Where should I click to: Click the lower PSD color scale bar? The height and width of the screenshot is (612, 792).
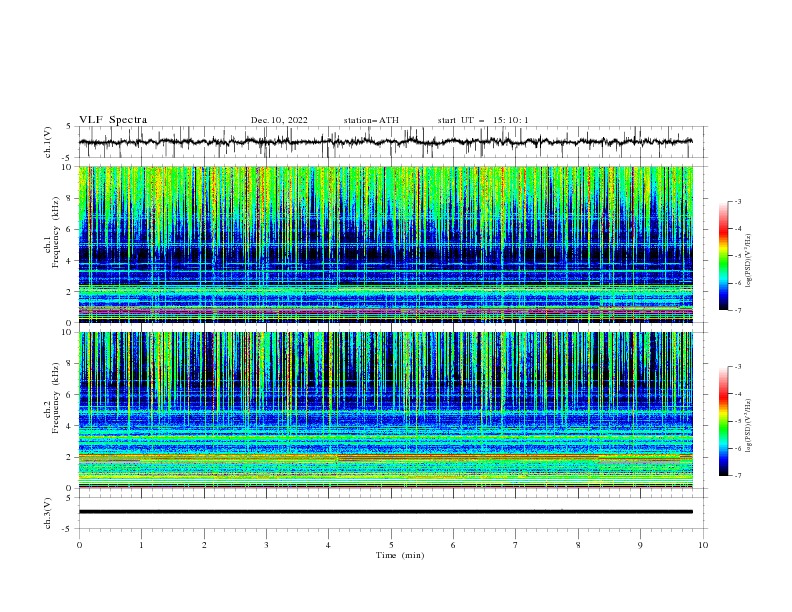pos(723,421)
